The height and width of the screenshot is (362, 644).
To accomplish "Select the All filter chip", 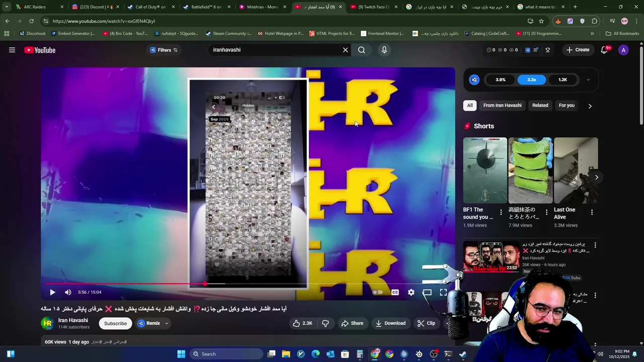I will click(470, 105).
